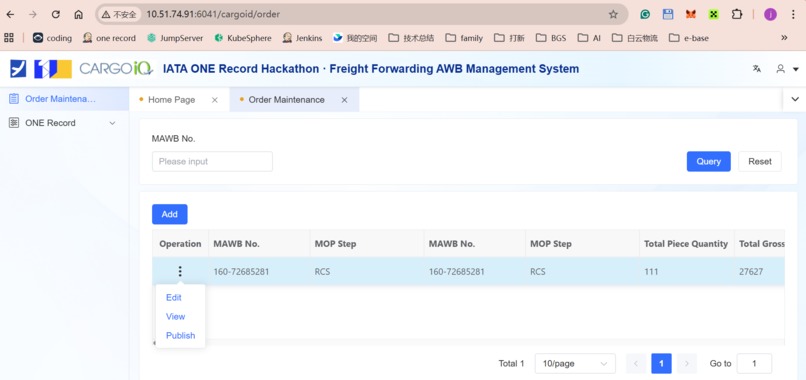This screenshot has width=806, height=380.
Task: Click the blue checkmark logo in header
Action: click(x=18, y=68)
